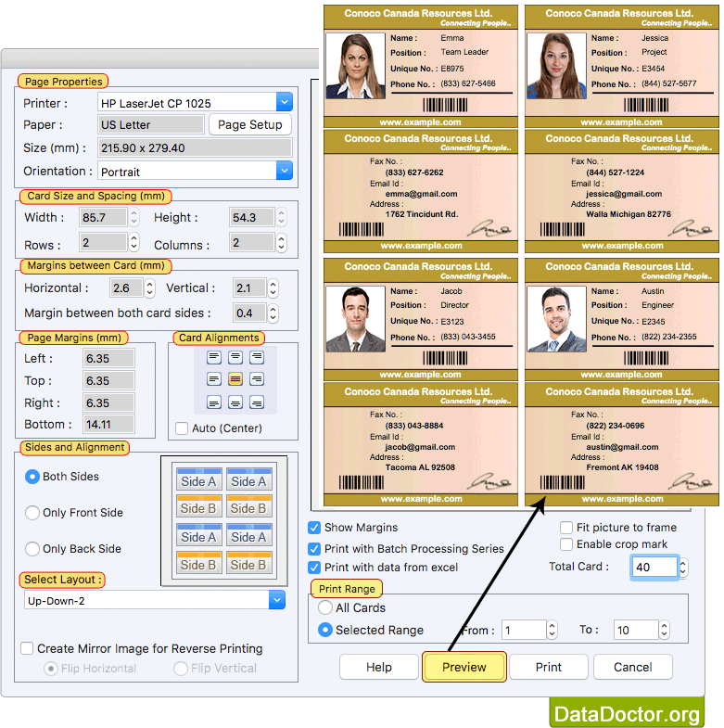Click the Print button
Viewport: 724px width, 728px height.
549,667
